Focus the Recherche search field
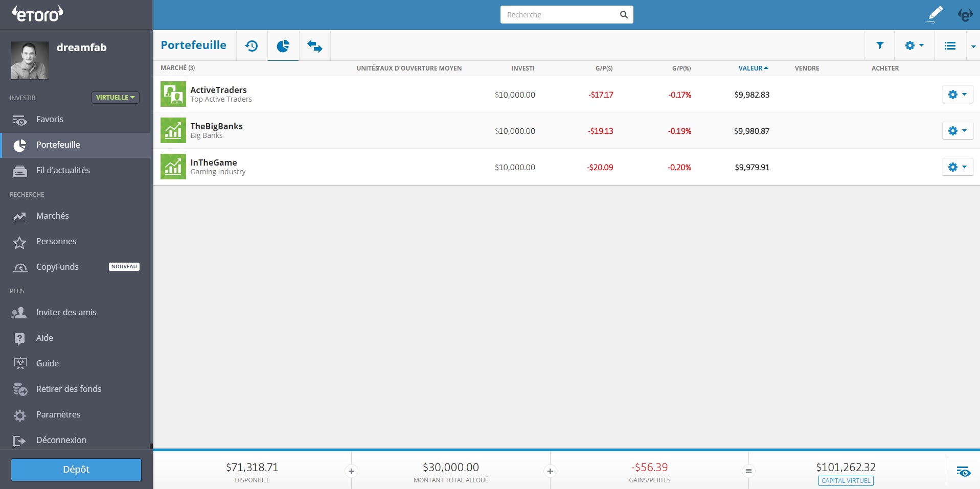The width and height of the screenshot is (980, 489). pyautogui.click(x=560, y=15)
